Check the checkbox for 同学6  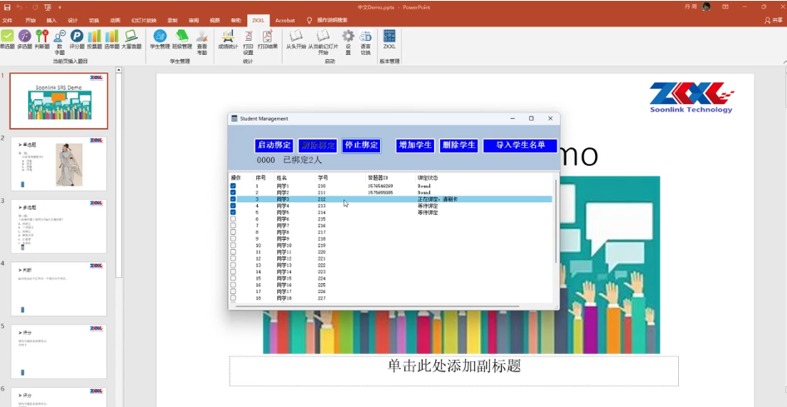tap(234, 219)
